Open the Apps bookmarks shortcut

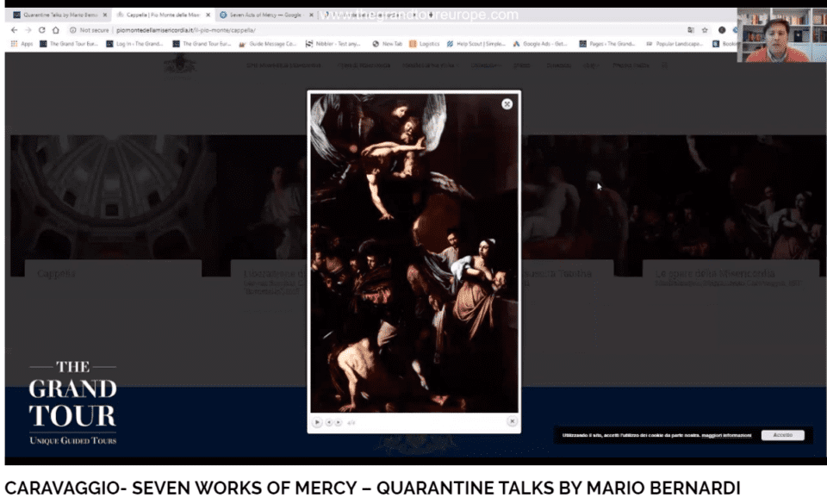click(x=22, y=44)
